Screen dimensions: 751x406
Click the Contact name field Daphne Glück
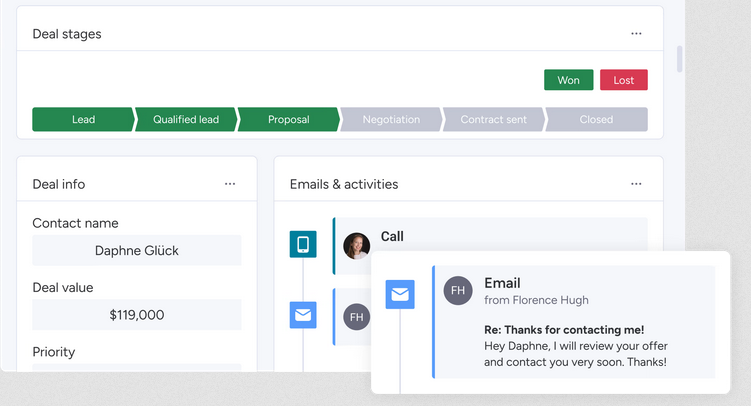pyautogui.click(x=137, y=251)
